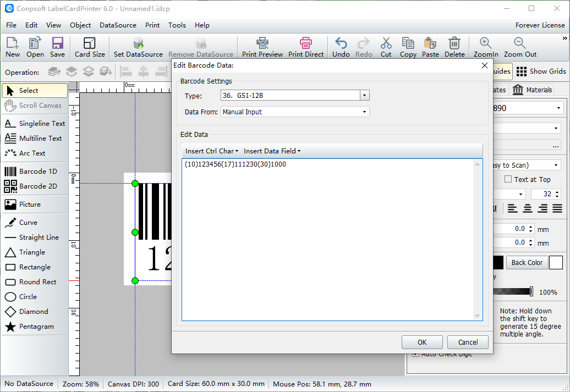
Task: Open the Tools menu
Action: (177, 25)
